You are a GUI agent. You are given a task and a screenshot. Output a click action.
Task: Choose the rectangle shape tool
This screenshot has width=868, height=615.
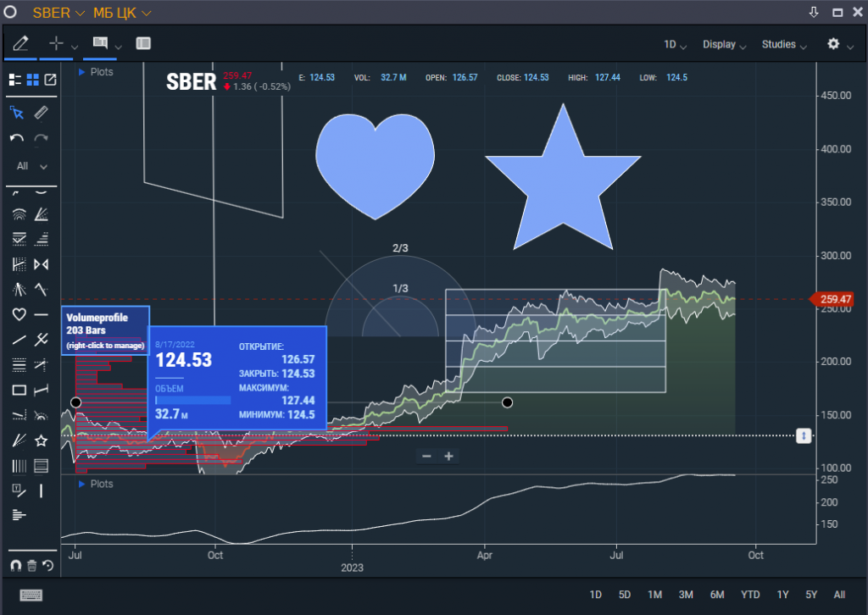pyautogui.click(x=19, y=391)
